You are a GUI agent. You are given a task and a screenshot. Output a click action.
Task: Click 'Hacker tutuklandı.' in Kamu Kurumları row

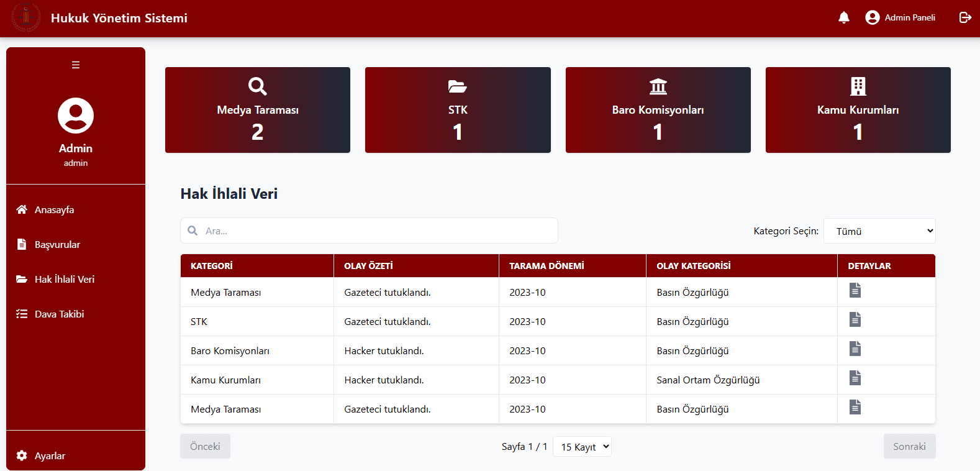coord(384,380)
